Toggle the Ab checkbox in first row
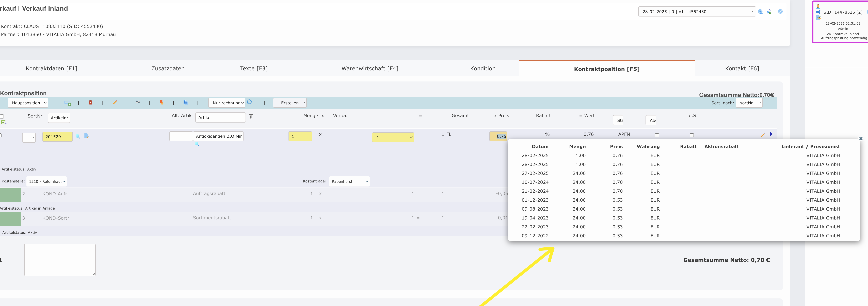The width and height of the screenshot is (868, 306). pos(657,135)
